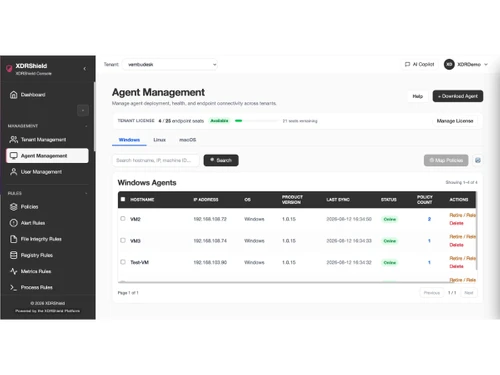Check the VM3 row checkbox

(x=123, y=240)
